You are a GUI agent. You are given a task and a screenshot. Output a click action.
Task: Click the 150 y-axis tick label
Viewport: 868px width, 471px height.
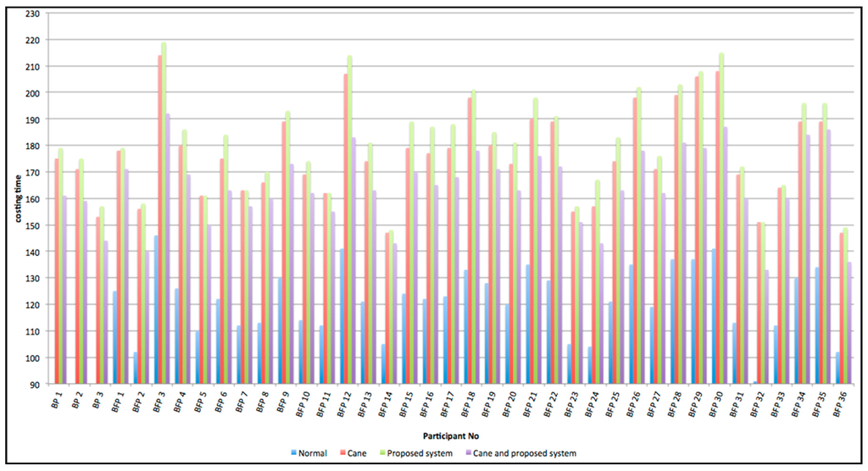(x=33, y=225)
